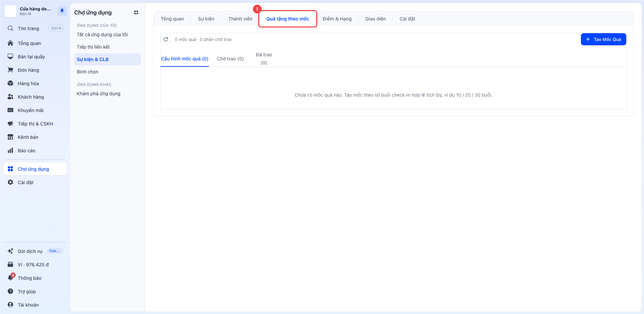Click the refresh icon next to 0 mốc quà

click(166, 39)
